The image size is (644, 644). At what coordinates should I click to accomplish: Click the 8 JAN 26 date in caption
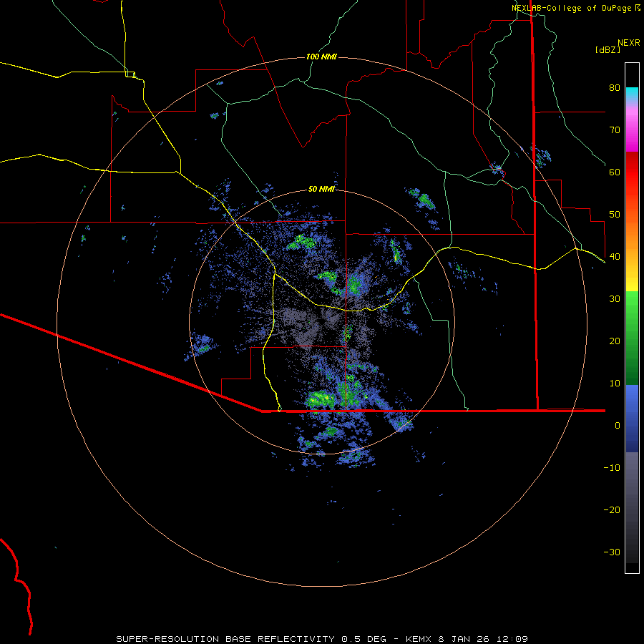tap(464, 639)
